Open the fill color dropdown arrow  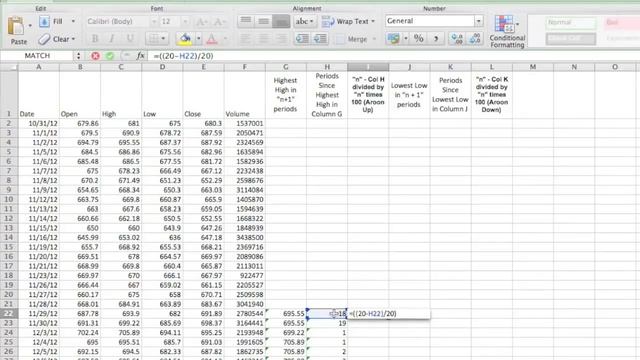(x=198, y=39)
